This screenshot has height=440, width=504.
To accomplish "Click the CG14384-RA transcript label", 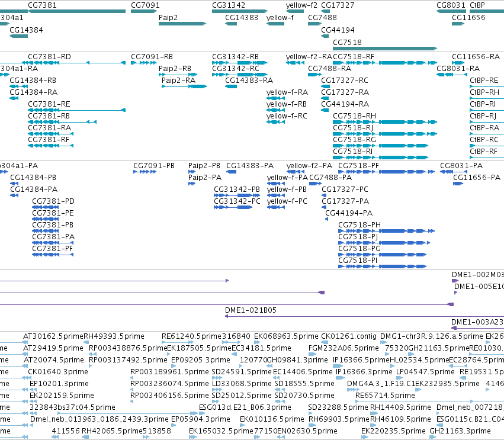I will [33, 92].
